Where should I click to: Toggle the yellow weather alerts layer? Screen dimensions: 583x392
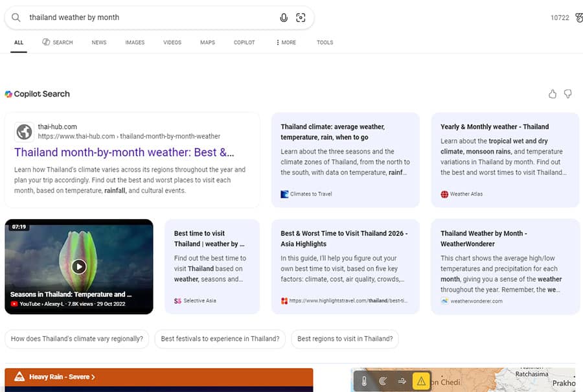click(420, 382)
